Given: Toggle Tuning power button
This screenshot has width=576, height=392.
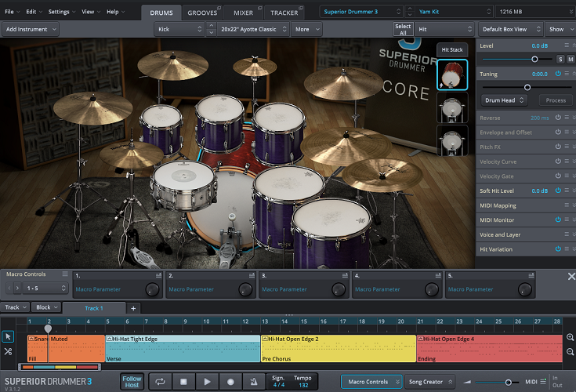Looking at the screenshot, I should [x=558, y=74].
